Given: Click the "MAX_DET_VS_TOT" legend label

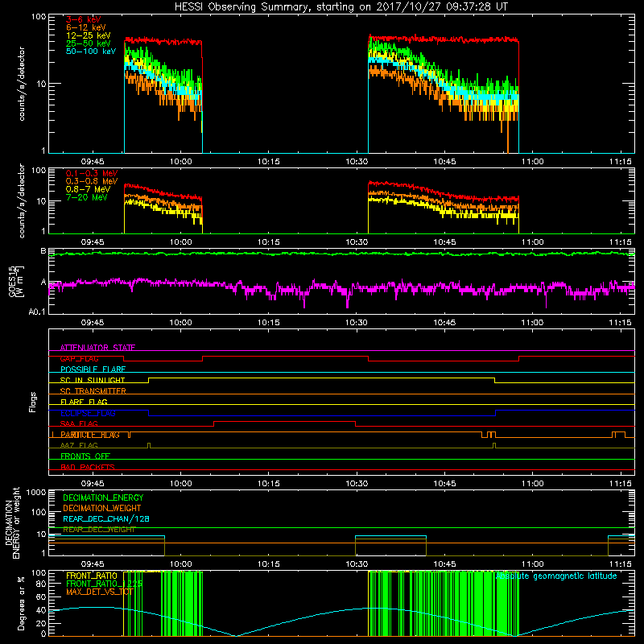Looking at the screenshot, I should click(99, 592).
